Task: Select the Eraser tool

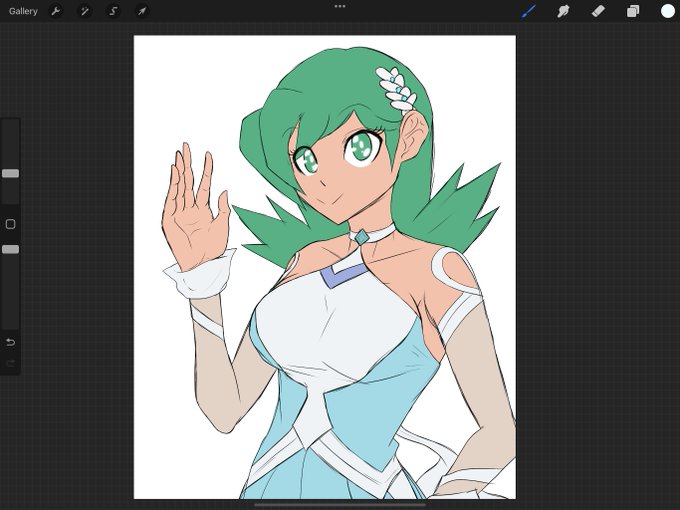Action: coord(598,11)
